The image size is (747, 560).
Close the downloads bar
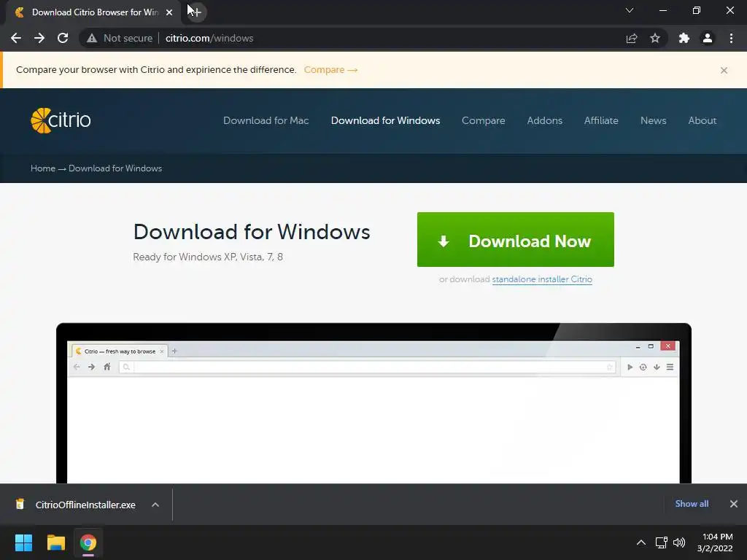[734, 503]
